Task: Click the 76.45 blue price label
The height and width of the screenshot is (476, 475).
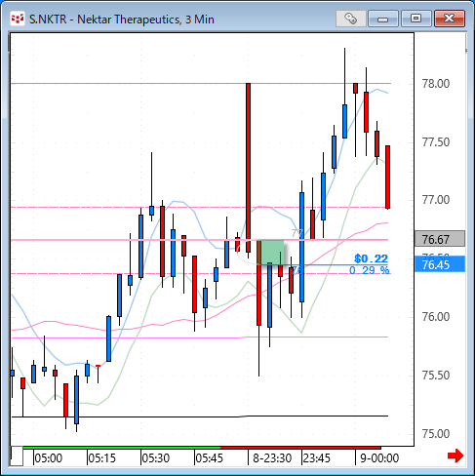Action: click(440, 264)
